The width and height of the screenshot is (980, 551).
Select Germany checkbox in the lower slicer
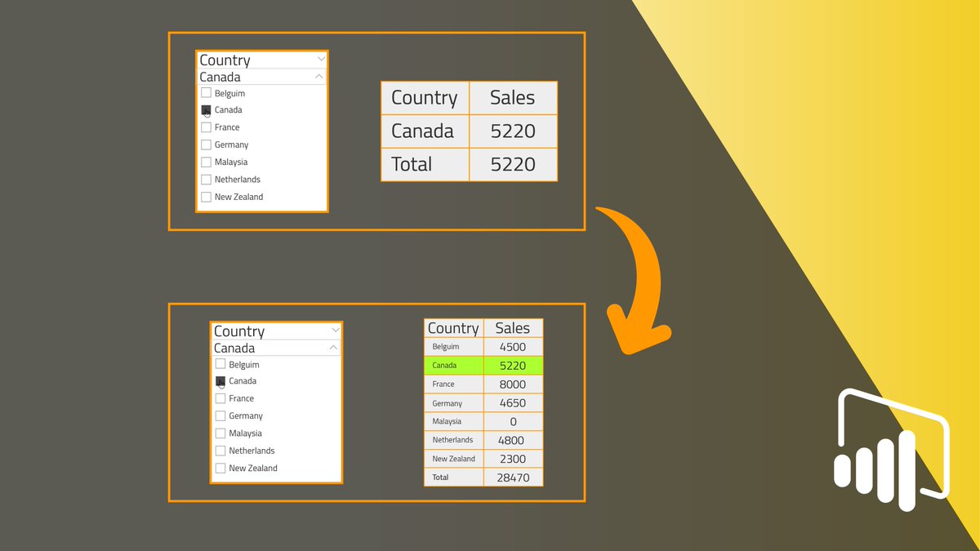tap(220, 415)
